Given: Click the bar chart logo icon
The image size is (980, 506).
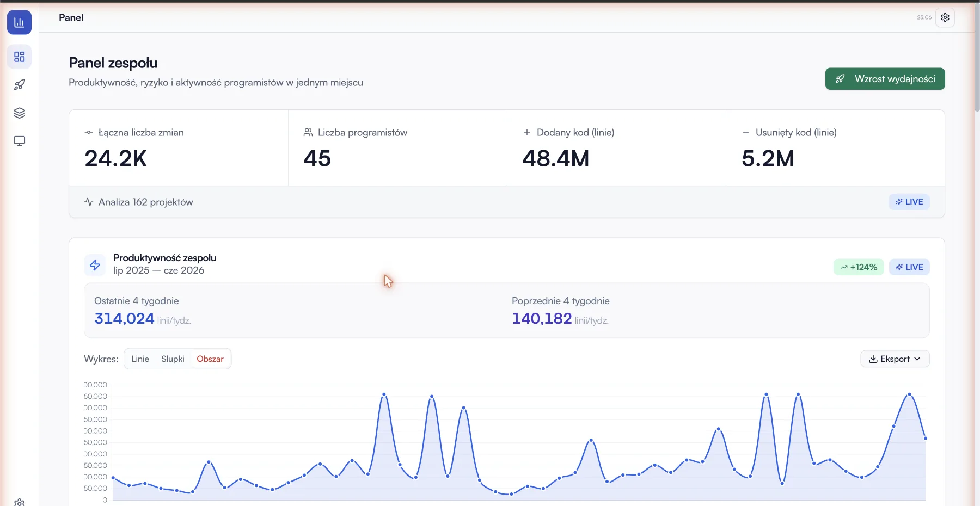Looking at the screenshot, I should pos(19,22).
